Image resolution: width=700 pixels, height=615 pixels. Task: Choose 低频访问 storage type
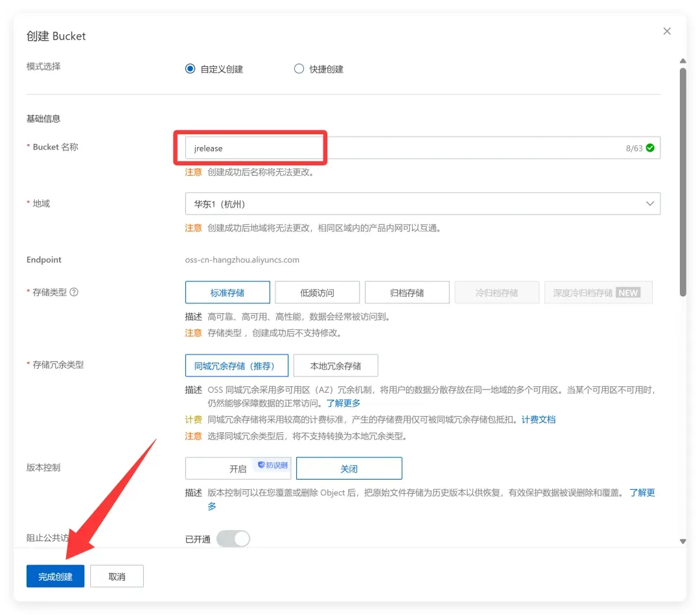tap(317, 292)
